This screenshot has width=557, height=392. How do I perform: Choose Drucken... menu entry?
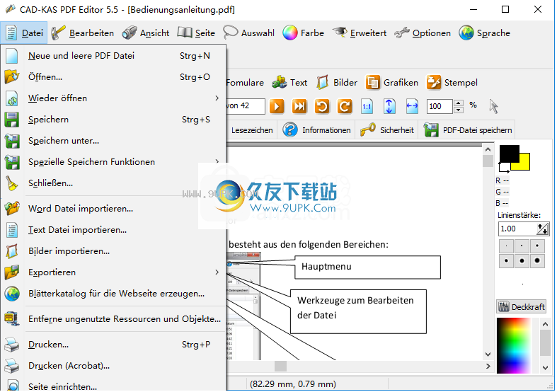[x=113, y=345]
